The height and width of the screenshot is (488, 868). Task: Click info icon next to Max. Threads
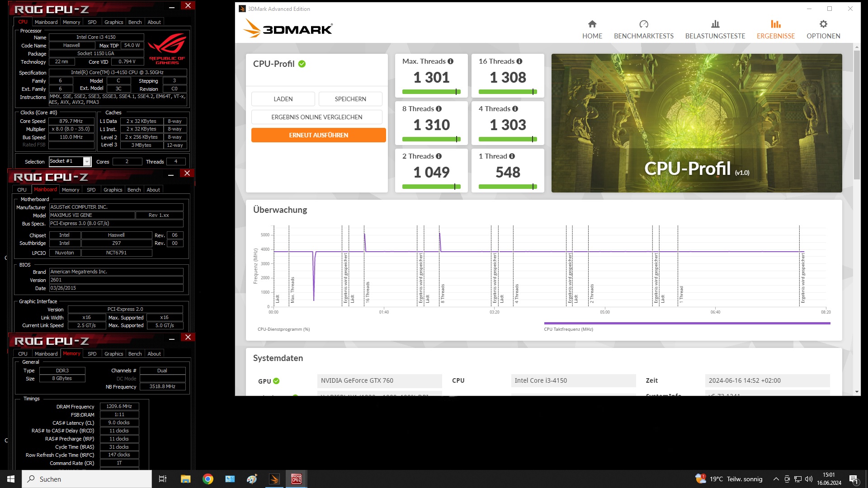(x=451, y=61)
